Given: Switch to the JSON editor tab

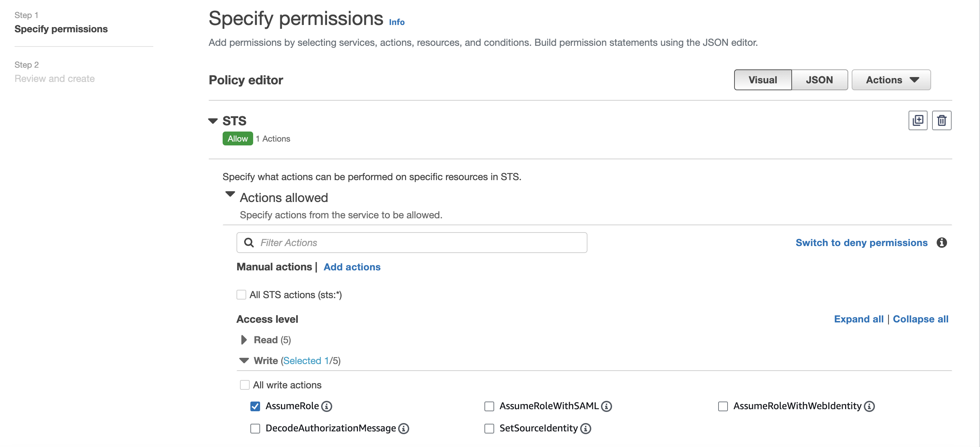Looking at the screenshot, I should pyautogui.click(x=819, y=80).
